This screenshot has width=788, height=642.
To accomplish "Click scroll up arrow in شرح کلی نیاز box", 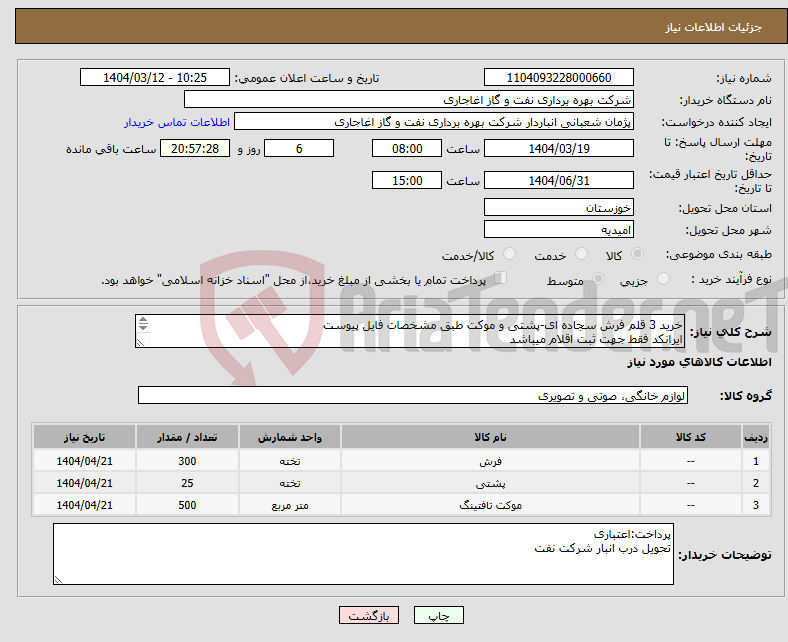I will click(143, 320).
